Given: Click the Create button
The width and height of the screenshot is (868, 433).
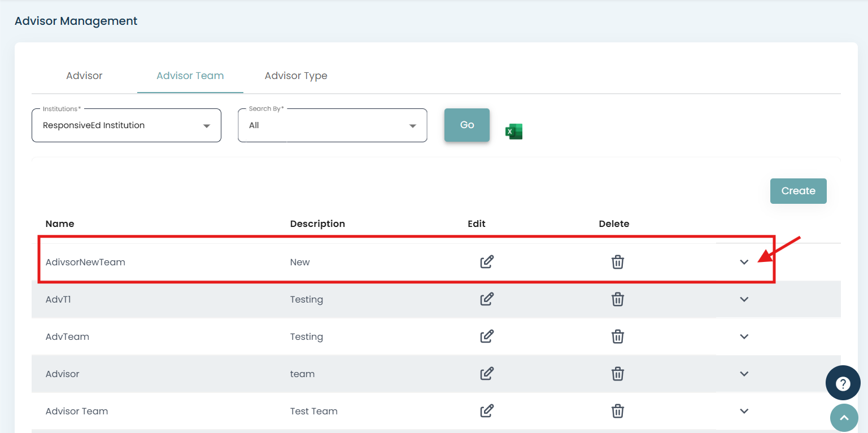Looking at the screenshot, I should pyautogui.click(x=798, y=191).
